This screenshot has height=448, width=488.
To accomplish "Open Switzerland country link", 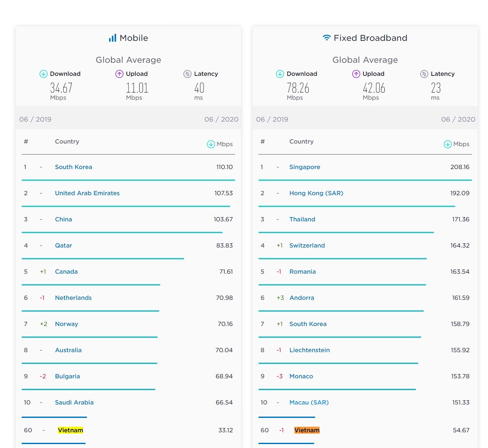I will pos(307,246).
